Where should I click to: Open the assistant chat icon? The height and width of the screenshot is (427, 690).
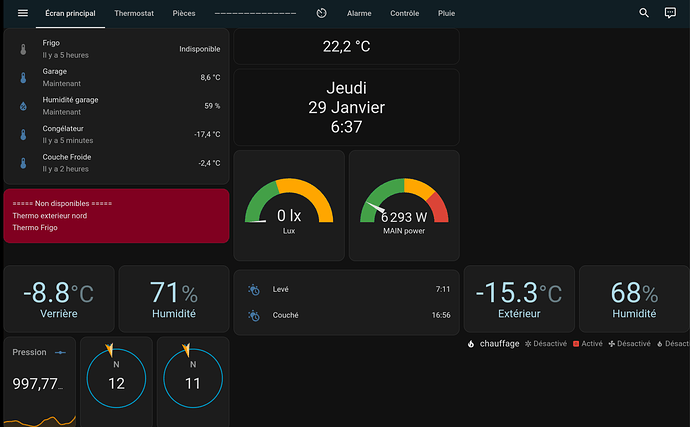point(670,13)
